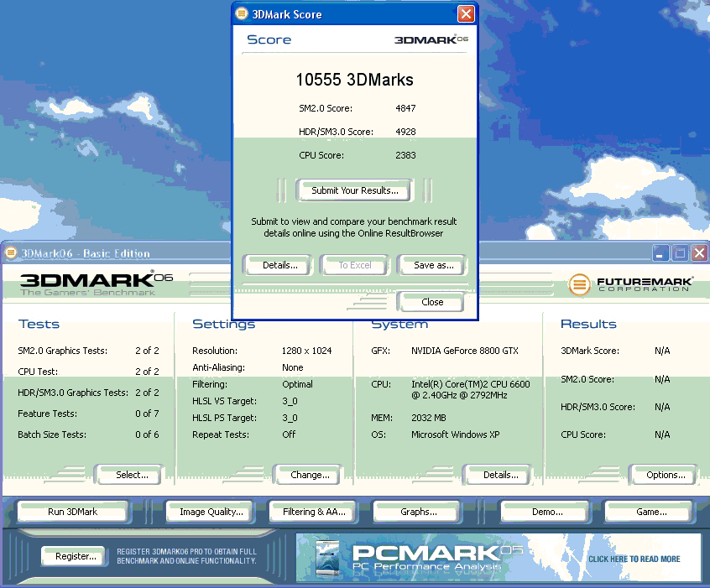Image resolution: width=710 pixels, height=588 pixels.
Task: Launch the Demo
Action: pyautogui.click(x=547, y=512)
